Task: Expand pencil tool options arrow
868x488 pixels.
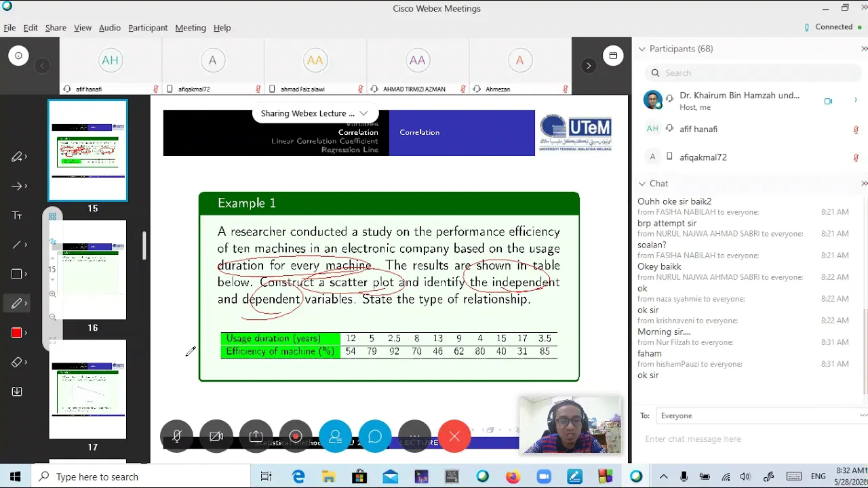Action: 26,303
